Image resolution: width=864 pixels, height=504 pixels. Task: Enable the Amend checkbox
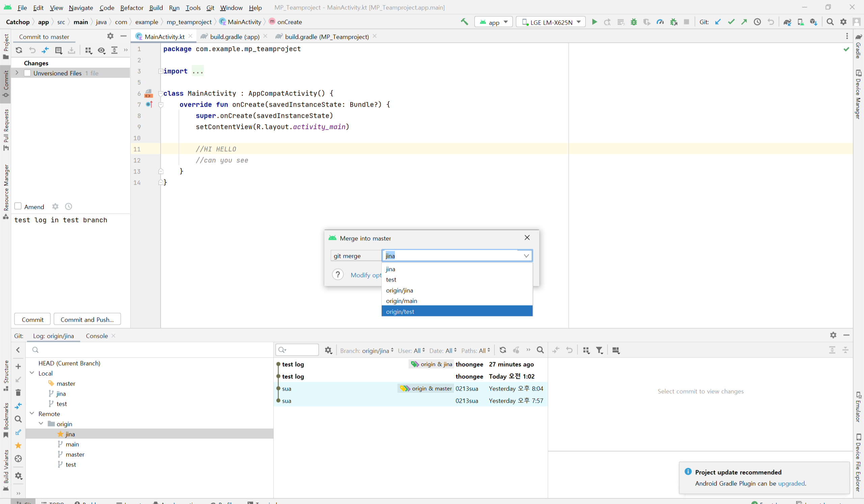(x=18, y=206)
